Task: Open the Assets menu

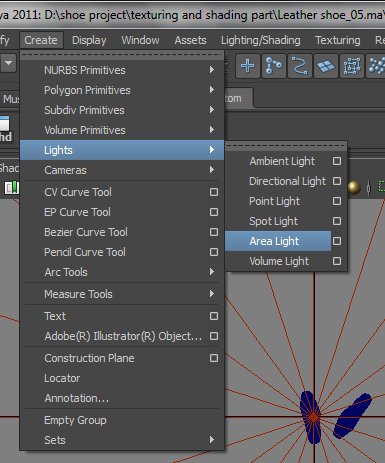Action: click(x=190, y=40)
